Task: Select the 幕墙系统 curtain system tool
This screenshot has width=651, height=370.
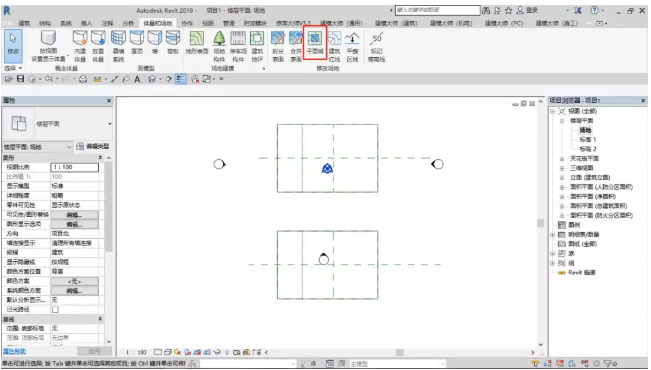Action: click(118, 46)
